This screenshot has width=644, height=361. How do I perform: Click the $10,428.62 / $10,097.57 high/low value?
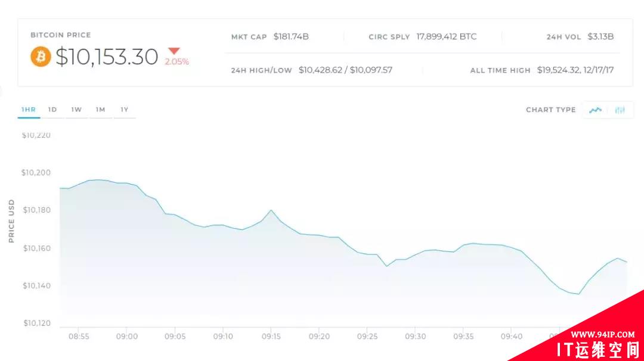[345, 70]
